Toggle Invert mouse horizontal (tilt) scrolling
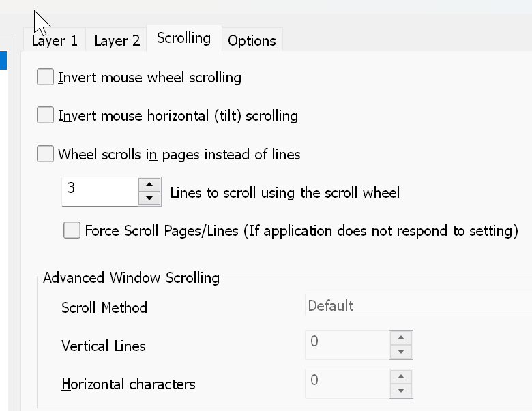This screenshot has height=411, width=532. pyautogui.click(x=45, y=115)
